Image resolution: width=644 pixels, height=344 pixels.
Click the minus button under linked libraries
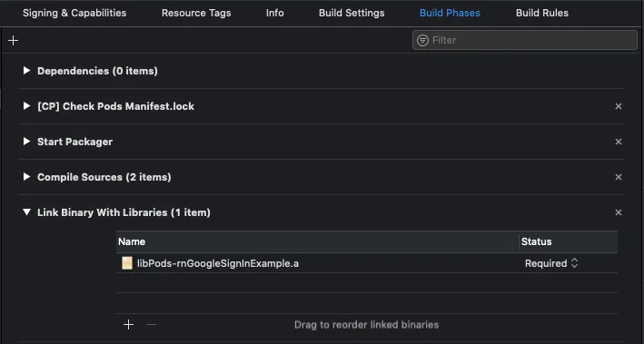point(151,325)
